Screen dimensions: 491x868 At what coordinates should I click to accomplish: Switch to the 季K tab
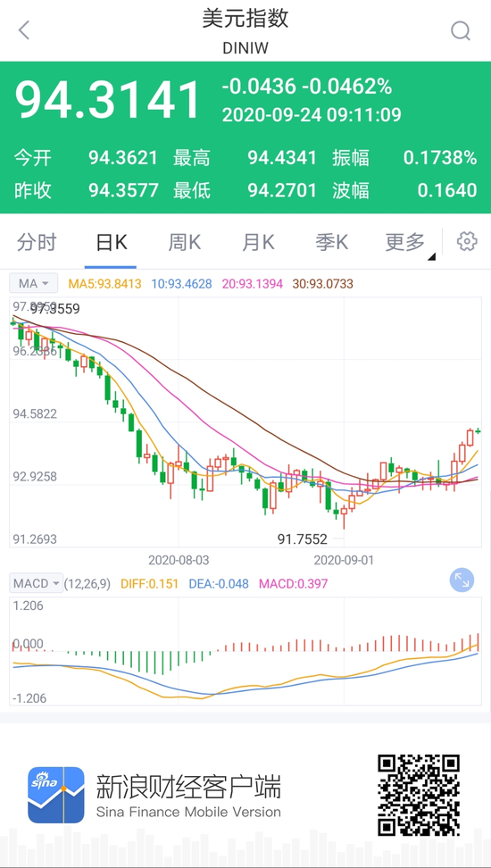coord(331,243)
